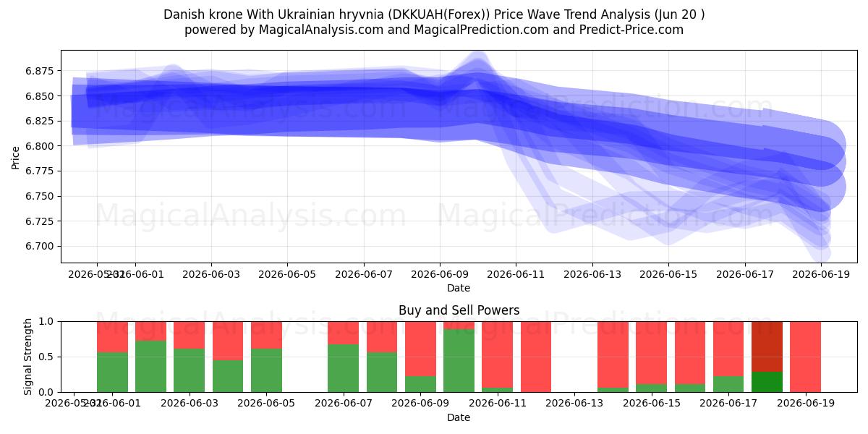Click the green bar for 2026-06-07
This screenshot has height=434, width=868.
tap(343, 368)
